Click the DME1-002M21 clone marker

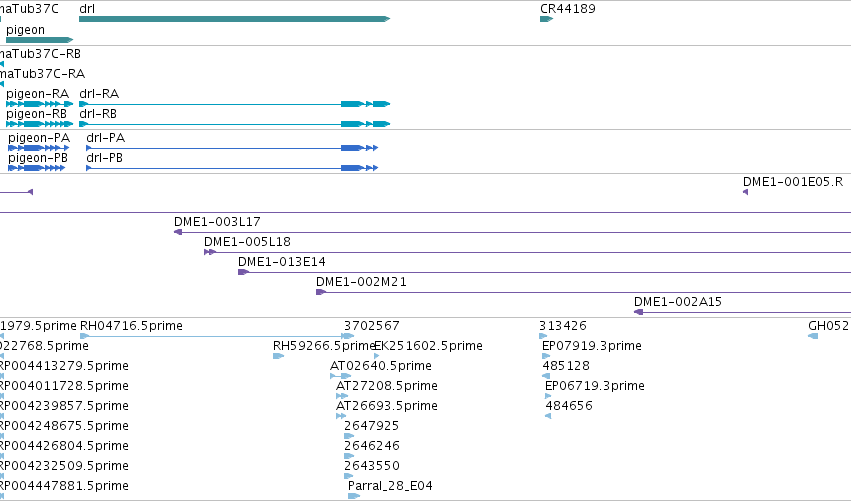tap(321, 292)
